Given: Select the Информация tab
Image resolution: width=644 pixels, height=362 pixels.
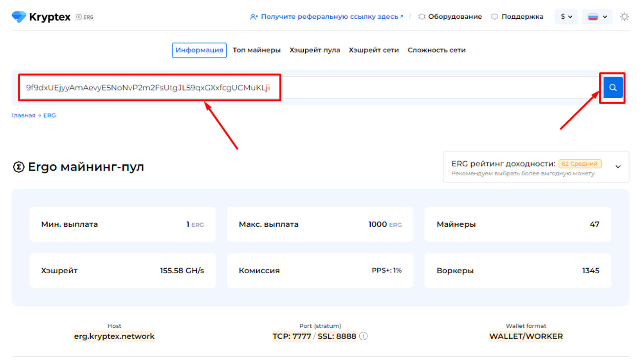Looking at the screenshot, I should point(199,50).
